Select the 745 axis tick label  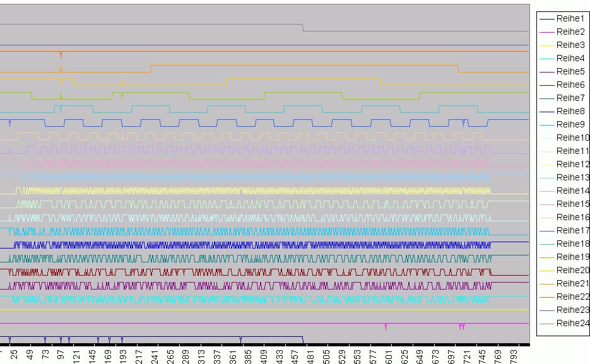(482, 357)
